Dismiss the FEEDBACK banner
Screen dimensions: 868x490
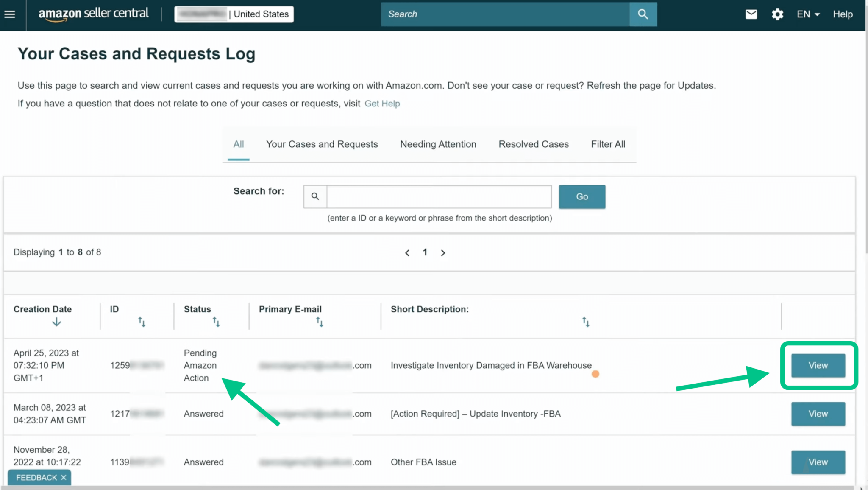(63, 477)
